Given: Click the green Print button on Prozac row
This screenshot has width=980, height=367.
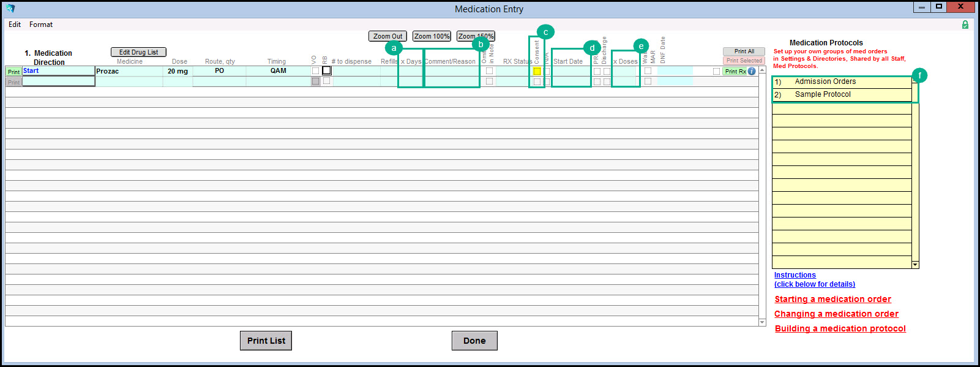Looking at the screenshot, I should coord(13,72).
